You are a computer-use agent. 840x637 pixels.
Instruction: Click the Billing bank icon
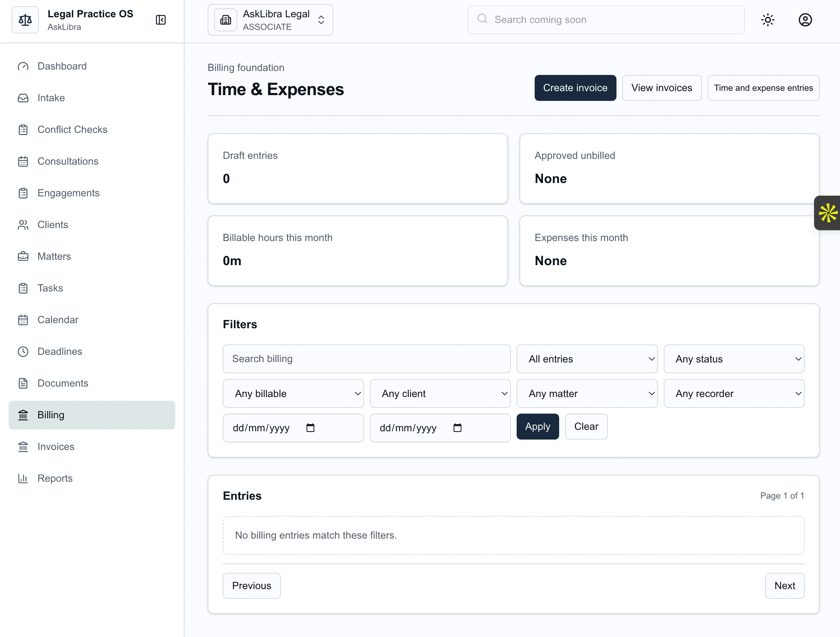(x=23, y=415)
